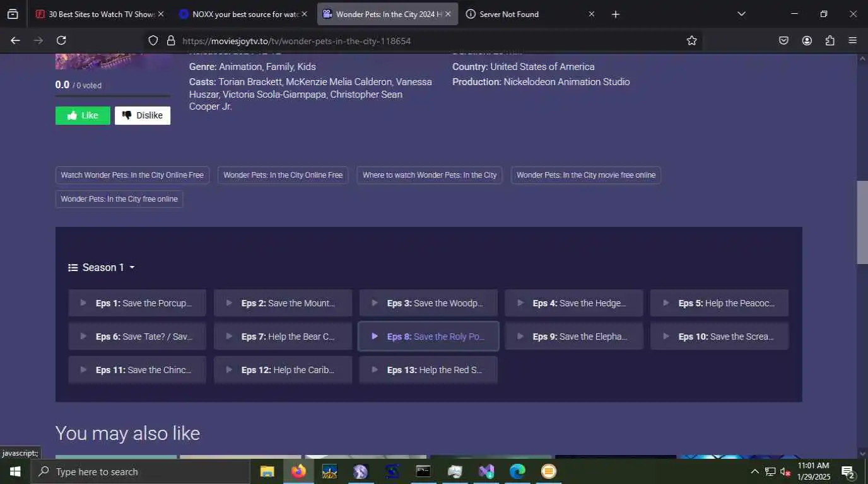868x484 pixels.
Task: Go back using the browser back arrow
Action: point(15,40)
